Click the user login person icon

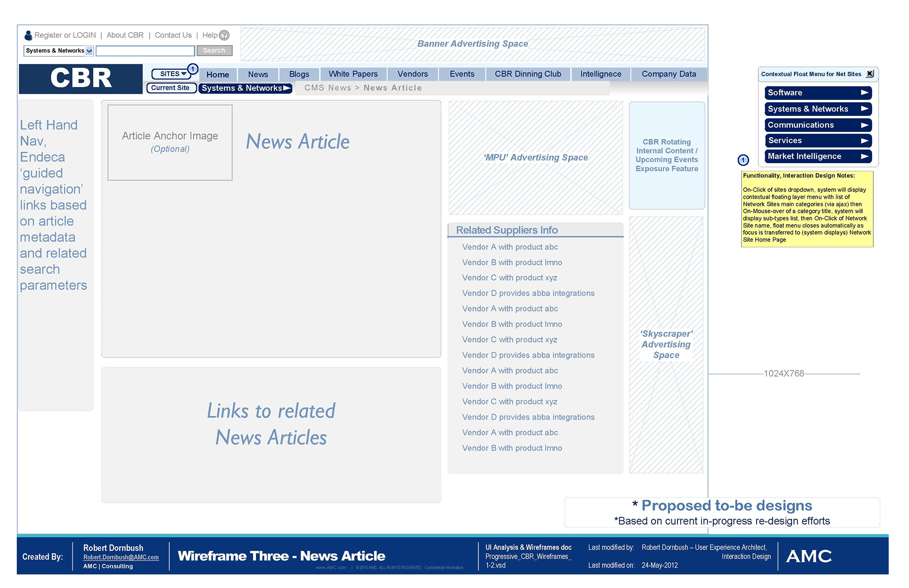pyautogui.click(x=28, y=35)
